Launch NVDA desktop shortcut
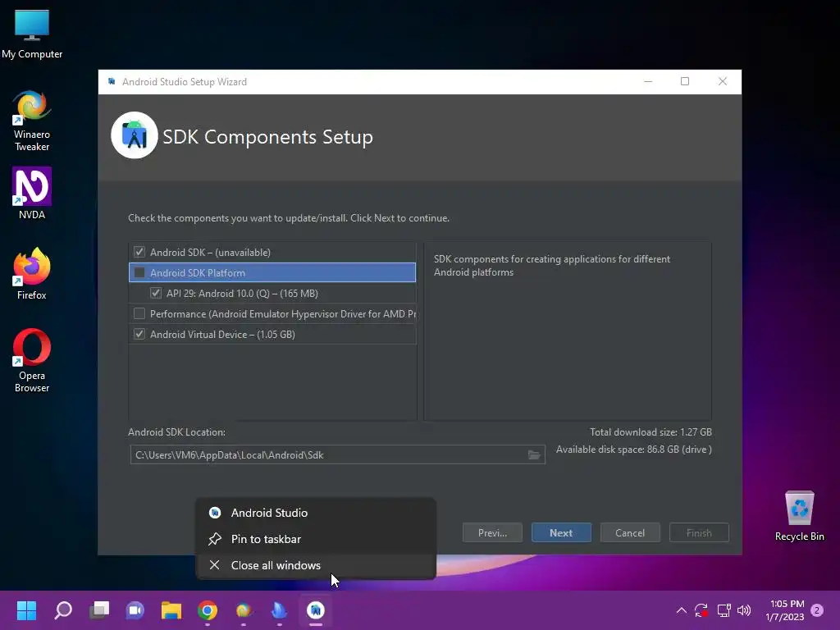The width and height of the screenshot is (840, 630). pyautogui.click(x=32, y=194)
